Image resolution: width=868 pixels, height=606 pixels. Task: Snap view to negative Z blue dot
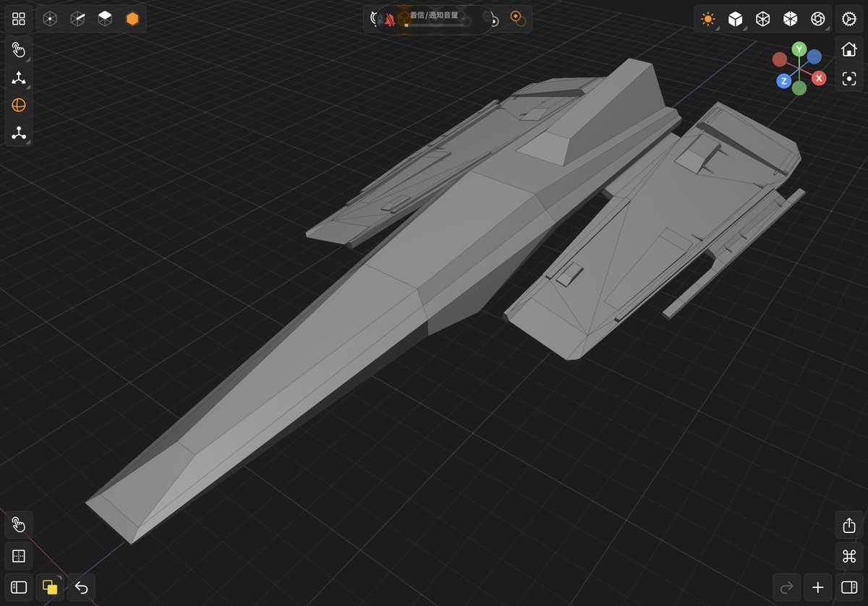point(814,56)
